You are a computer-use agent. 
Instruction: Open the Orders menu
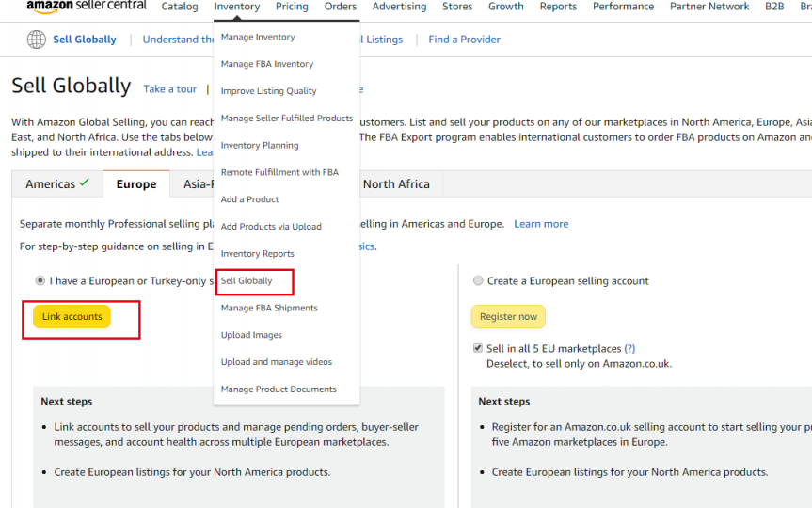[x=341, y=7]
